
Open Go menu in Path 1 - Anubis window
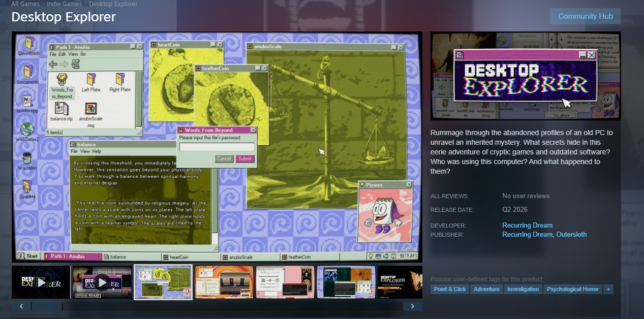click(83, 54)
